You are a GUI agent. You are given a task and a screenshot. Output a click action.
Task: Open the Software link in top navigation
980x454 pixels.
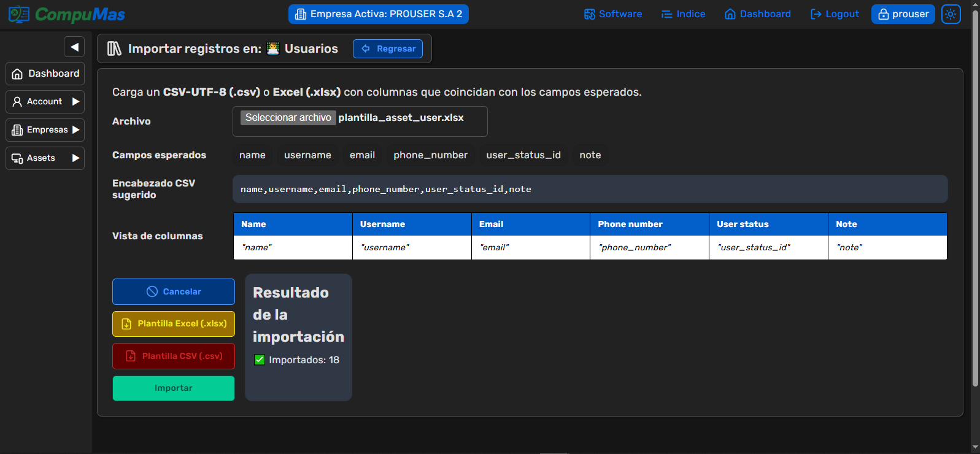click(612, 14)
